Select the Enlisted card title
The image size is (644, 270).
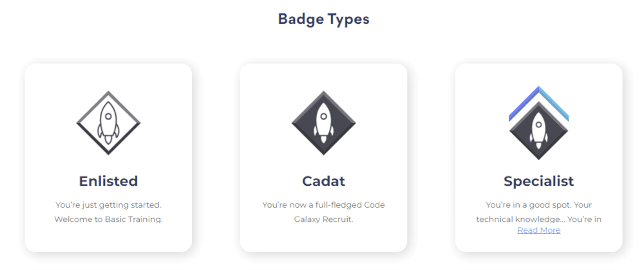coord(108,181)
